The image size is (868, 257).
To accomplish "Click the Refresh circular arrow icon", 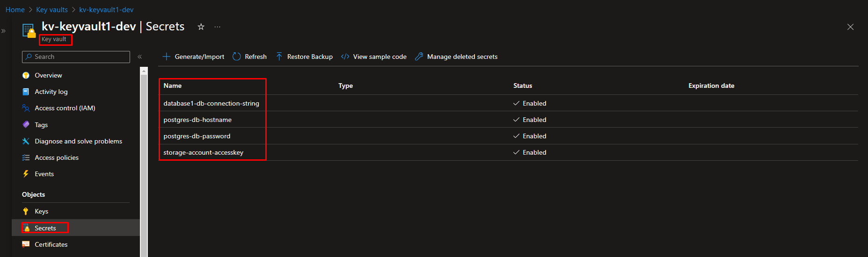I will [237, 57].
